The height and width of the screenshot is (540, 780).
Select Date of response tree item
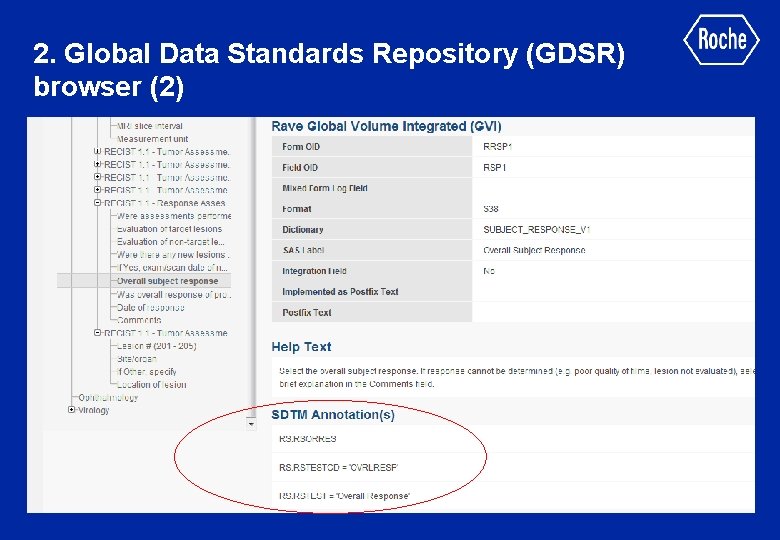(x=150, y=307)
